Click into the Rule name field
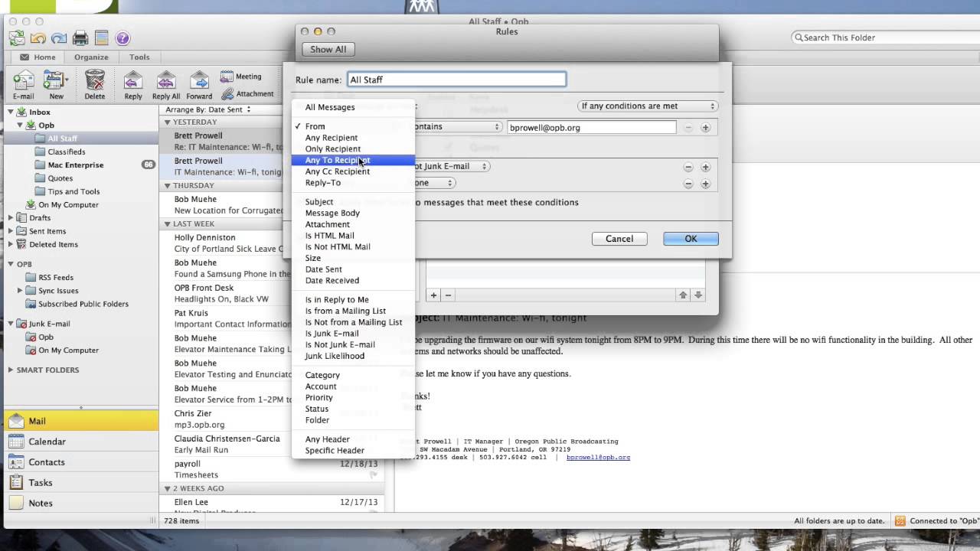Image resolution: width=980 pixels, height=551 pixels. pyautogui.click(x=457, y=80)
